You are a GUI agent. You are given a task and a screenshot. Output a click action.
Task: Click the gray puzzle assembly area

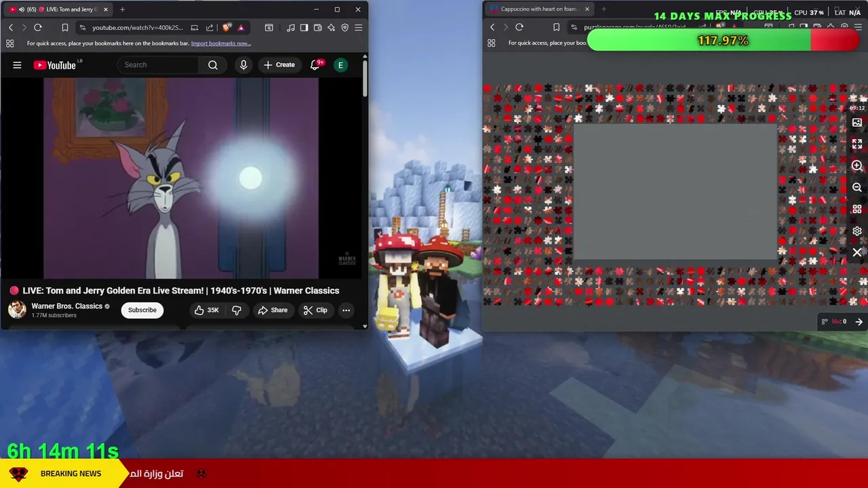click(x=675, y=192)
